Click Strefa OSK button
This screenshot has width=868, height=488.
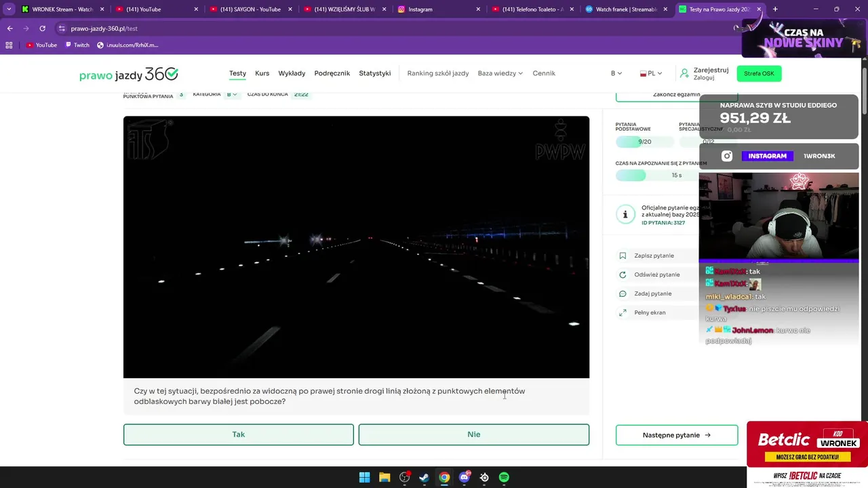759,73
